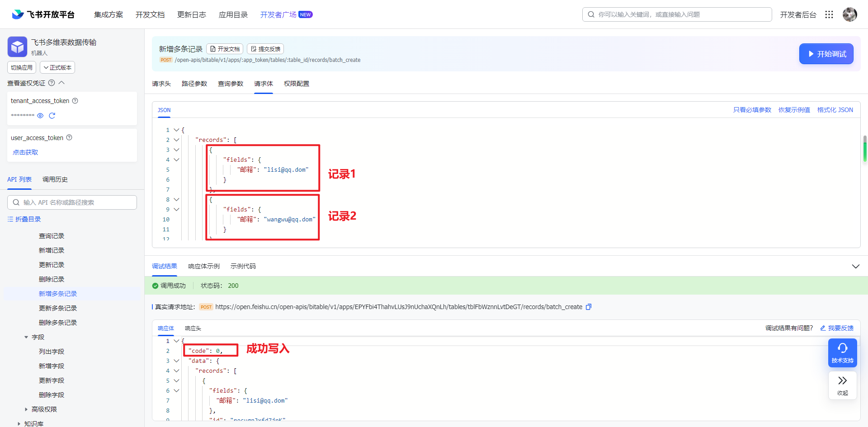Switch to the 路径参数 tab
The height and width of the screenshot is (427, 868).
[194, 84]
